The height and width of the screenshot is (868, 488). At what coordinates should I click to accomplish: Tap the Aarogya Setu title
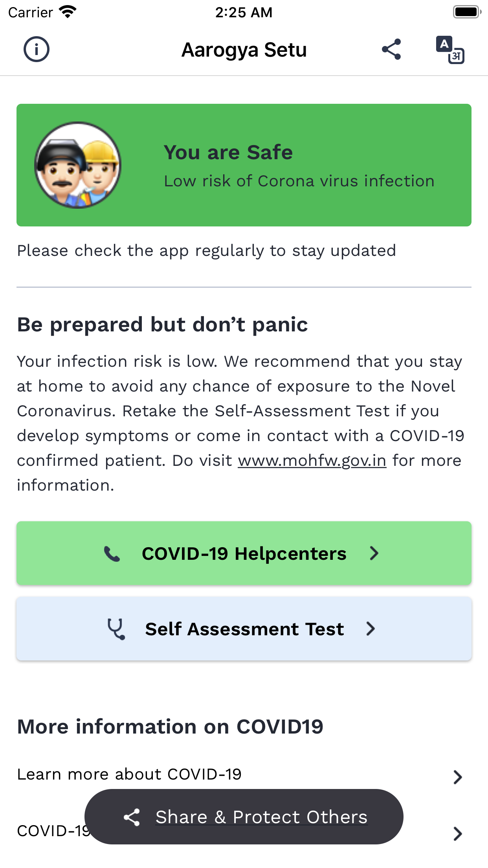(x=244, y=50)
